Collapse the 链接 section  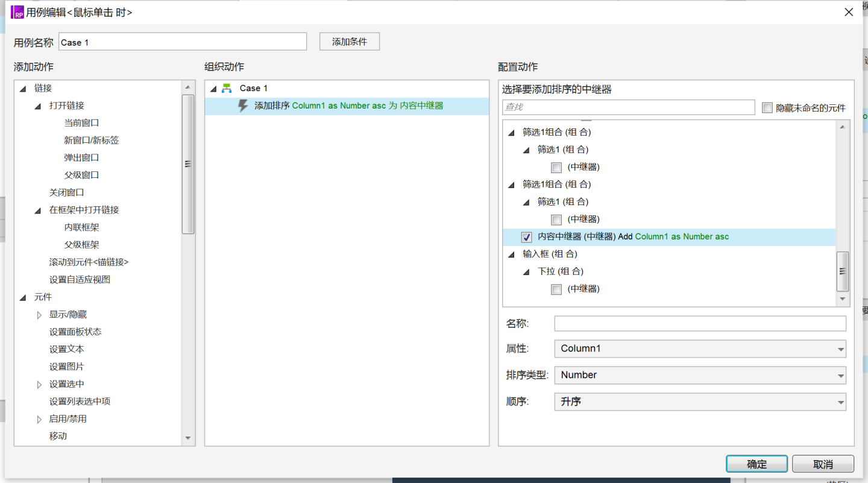(23, 89)
